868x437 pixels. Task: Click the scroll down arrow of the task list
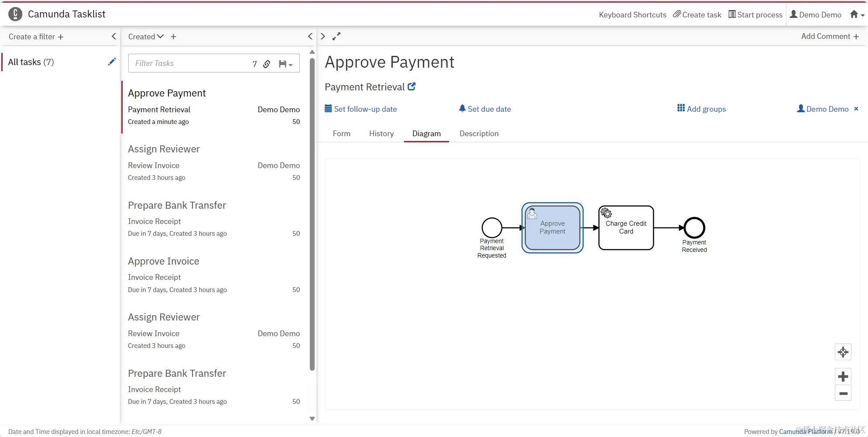(x=312, y=418)
